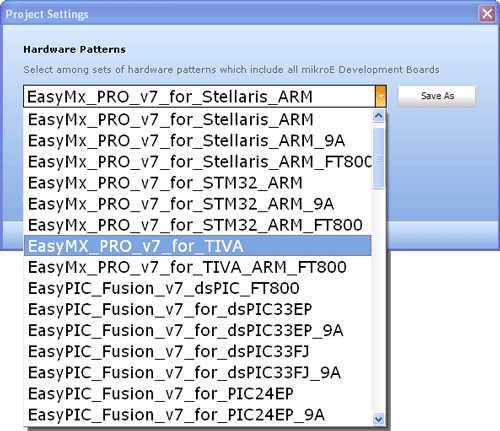Collapse the hardware patterns dropdown arrow
Screen dimensions: 500x431
point(381,96)
